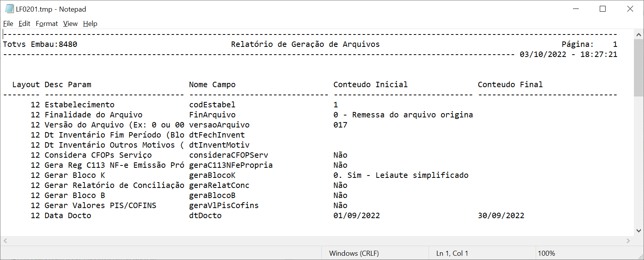This screenshot has height=260, width=644.
Task: Place cursor on the 'Relatório de Geração de Arquivos' title
Action: click(x=305, y=45)
